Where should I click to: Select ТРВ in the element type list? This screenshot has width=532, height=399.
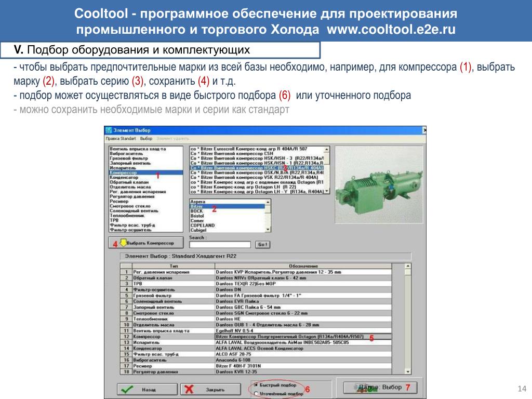[146, 220]
